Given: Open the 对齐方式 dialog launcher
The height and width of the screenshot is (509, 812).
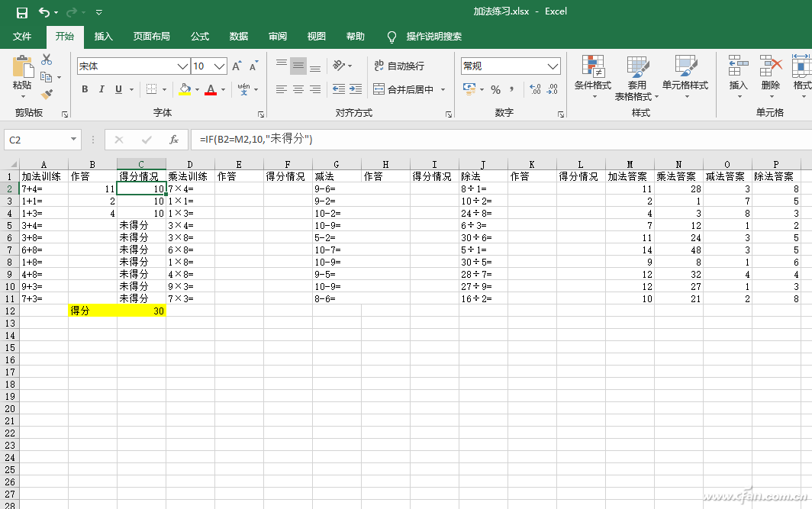Looking at the screenshot, I should (x=449, y=114).
